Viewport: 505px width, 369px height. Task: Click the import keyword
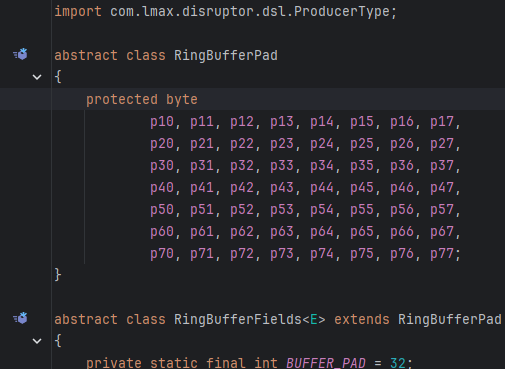point(78,12)
